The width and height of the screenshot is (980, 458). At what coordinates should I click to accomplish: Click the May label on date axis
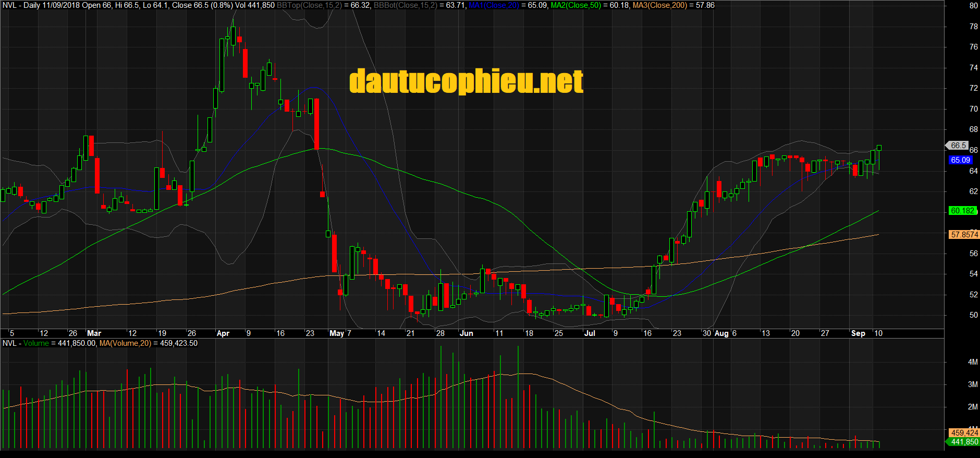click(336, 333)
